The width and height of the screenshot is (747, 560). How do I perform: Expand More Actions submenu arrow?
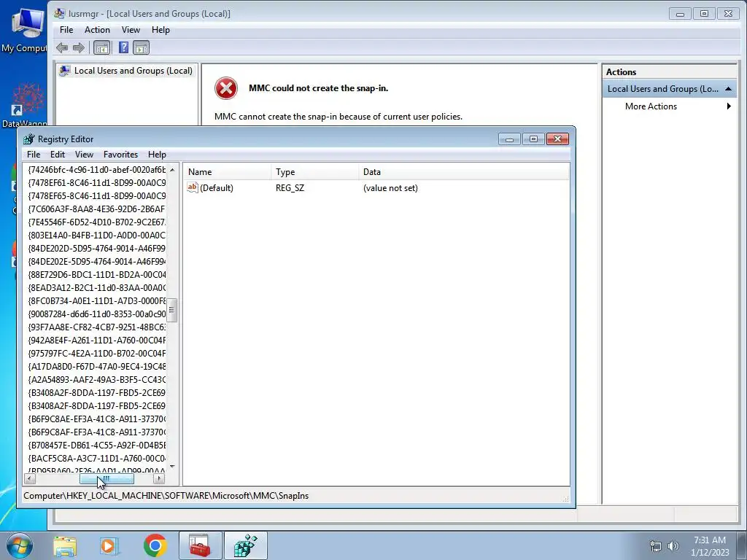click(729, 106)
